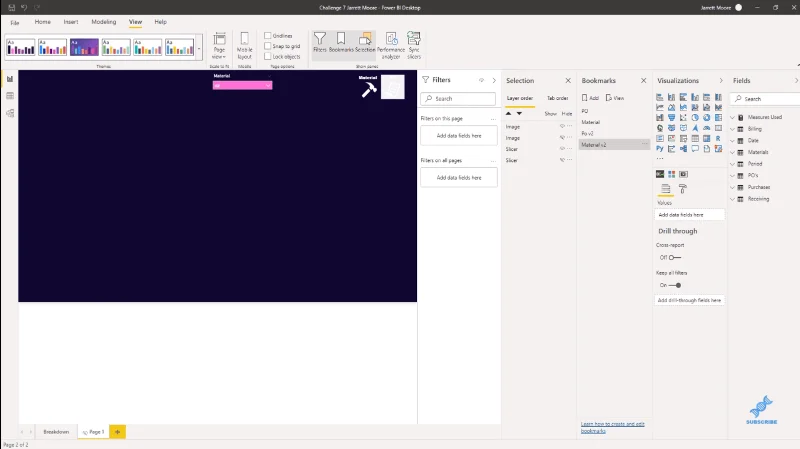Move layer down with down arrow
This screenshot has height=449, width=800.
tap(519, 113)
